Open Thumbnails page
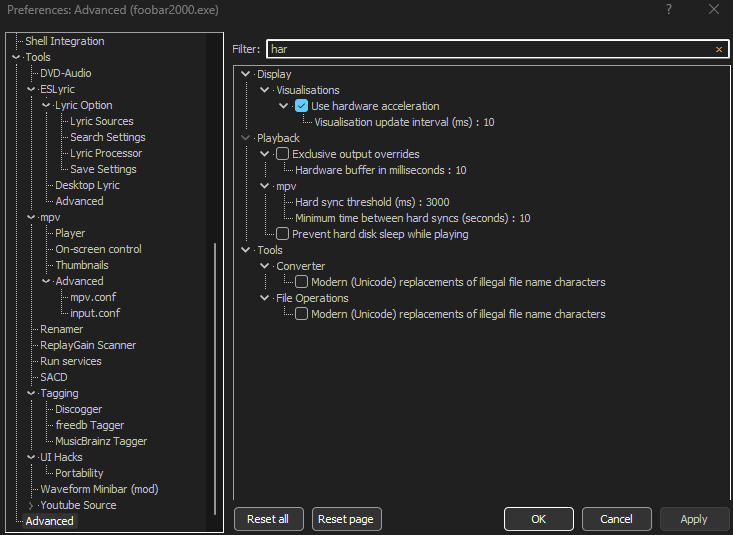This screenshot has width=733, height=535. [82, 265]
